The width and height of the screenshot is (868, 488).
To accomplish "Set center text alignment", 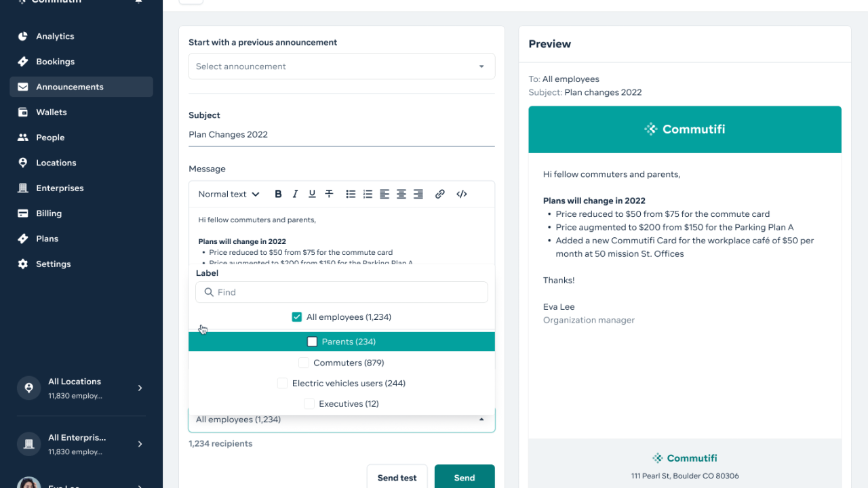I will click(401, 194).
